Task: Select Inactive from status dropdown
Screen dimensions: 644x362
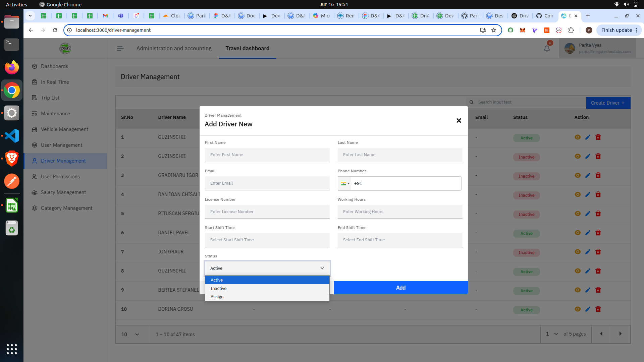Action: [x=218, y=288]
